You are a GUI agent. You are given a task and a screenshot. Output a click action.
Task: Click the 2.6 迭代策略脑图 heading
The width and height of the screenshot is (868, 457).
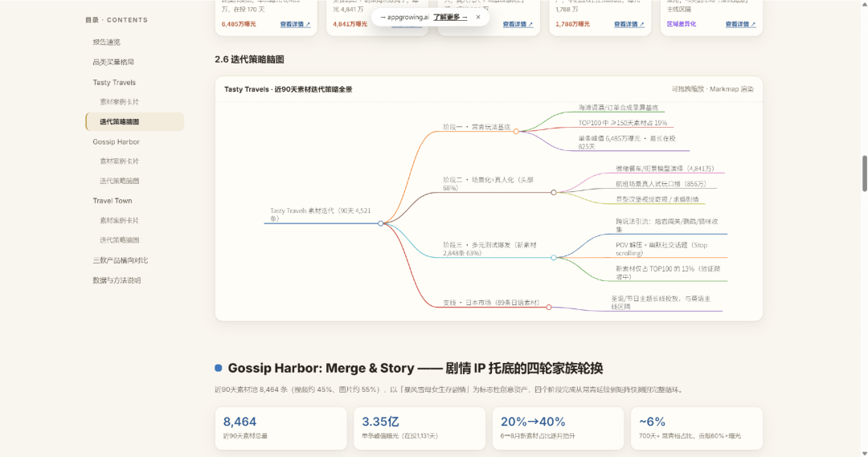click(x=249, y=59)
